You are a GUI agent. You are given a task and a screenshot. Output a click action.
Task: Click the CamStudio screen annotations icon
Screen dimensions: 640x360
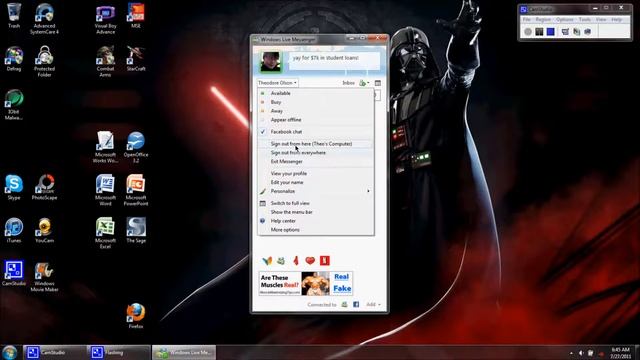565,31
